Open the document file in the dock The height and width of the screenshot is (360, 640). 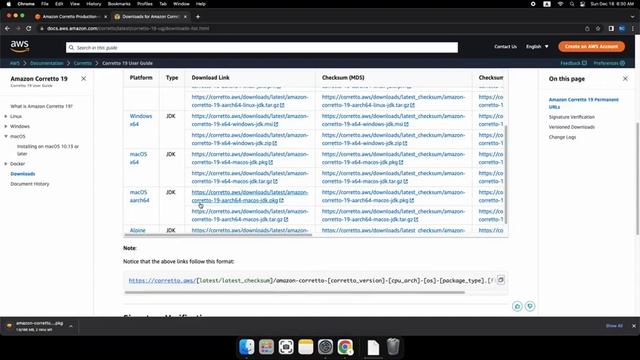[373, 347]
